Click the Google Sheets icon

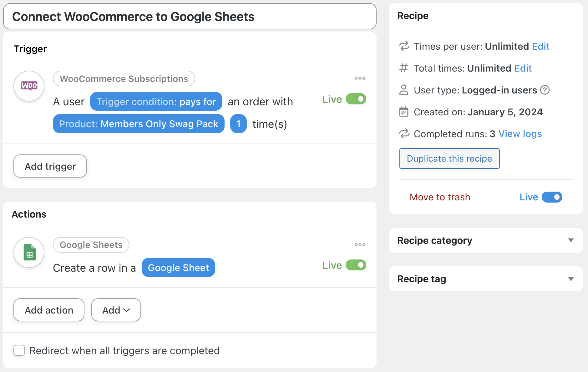click(29, 252)
